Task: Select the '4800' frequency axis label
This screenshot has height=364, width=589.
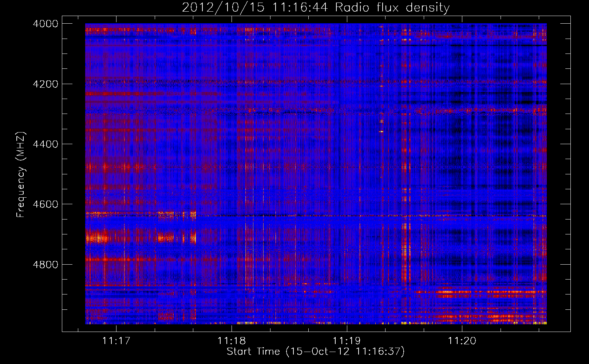Action: tap(46, 265)
